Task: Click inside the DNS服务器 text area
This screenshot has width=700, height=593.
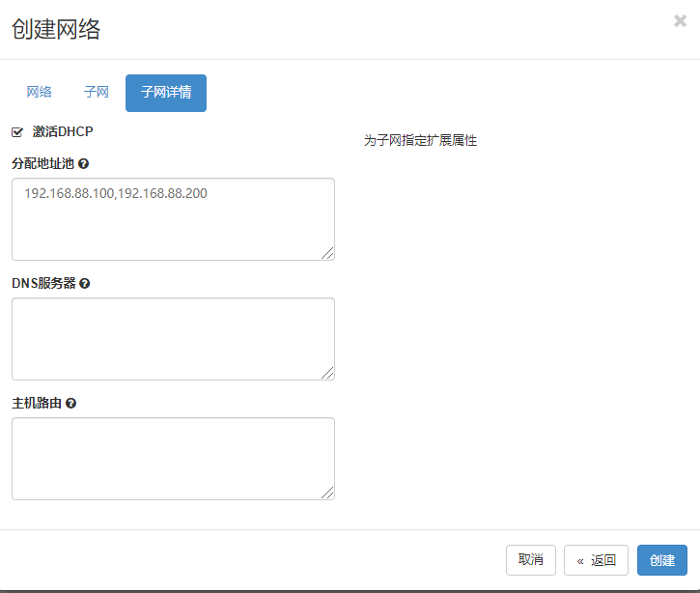Action: [173, 339]
